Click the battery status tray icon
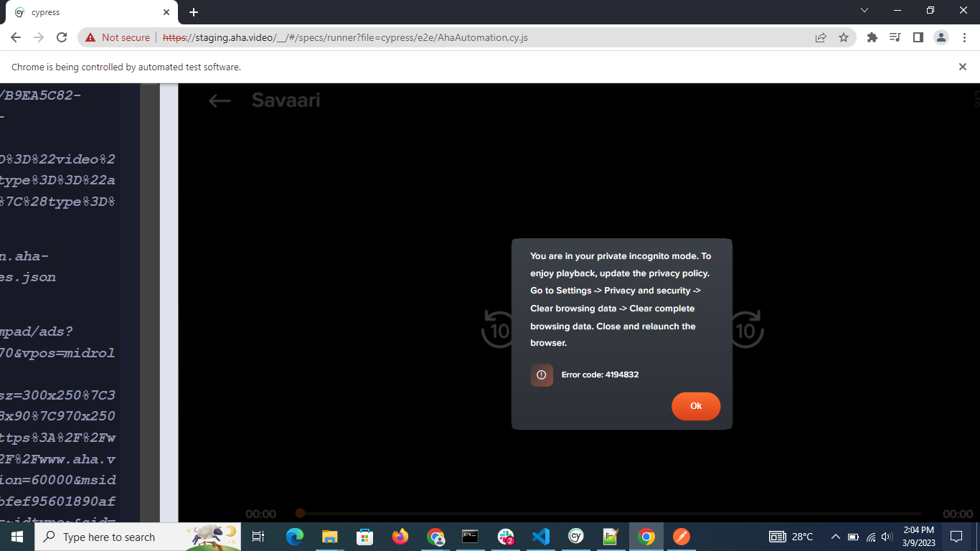 pyautogui.click(x=853, y=537)
